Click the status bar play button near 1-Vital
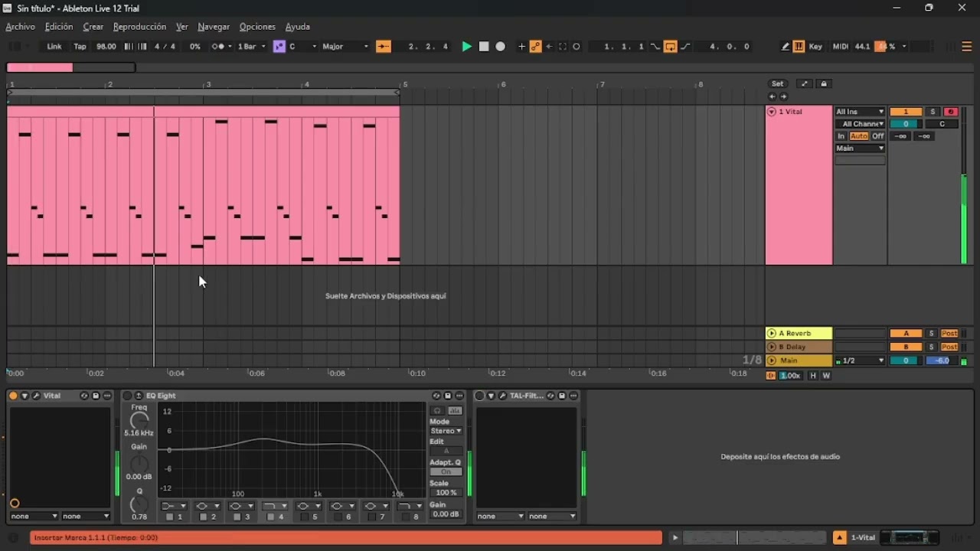This screenshot has height=551, width=980. pos(675,538)
